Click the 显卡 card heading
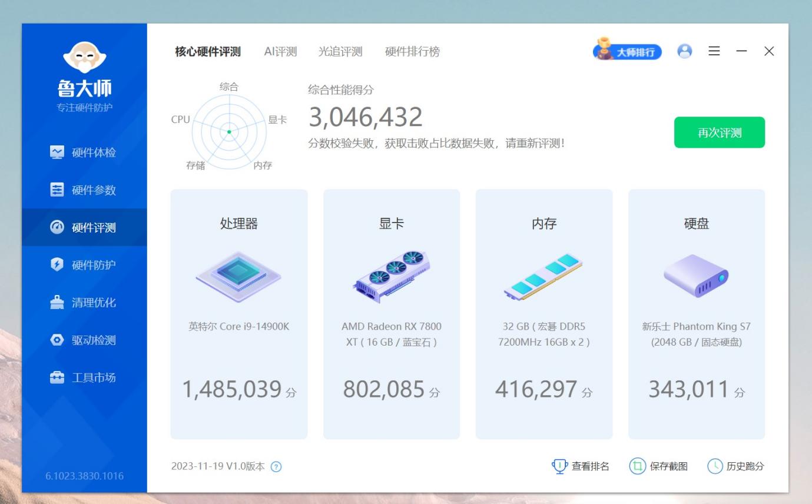This screenshot has height=504, width=812. point(392,224)
